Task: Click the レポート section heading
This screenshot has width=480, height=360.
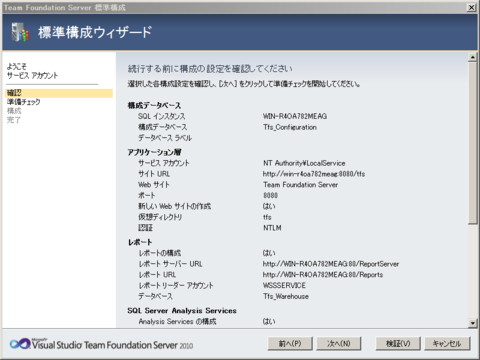Action: click(x=140, y=242)
